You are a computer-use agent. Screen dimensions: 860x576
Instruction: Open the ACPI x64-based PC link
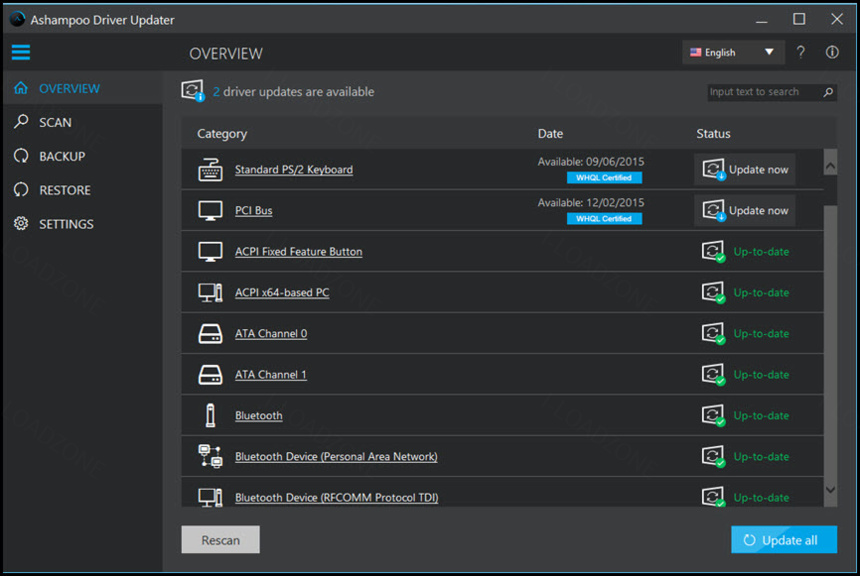point(282,292)
